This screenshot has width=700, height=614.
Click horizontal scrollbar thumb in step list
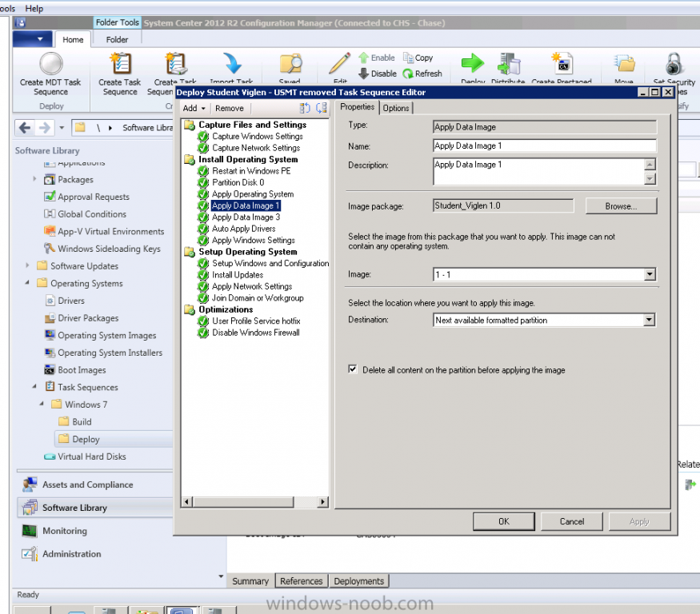pyautogui.click(x=243, y=502)
